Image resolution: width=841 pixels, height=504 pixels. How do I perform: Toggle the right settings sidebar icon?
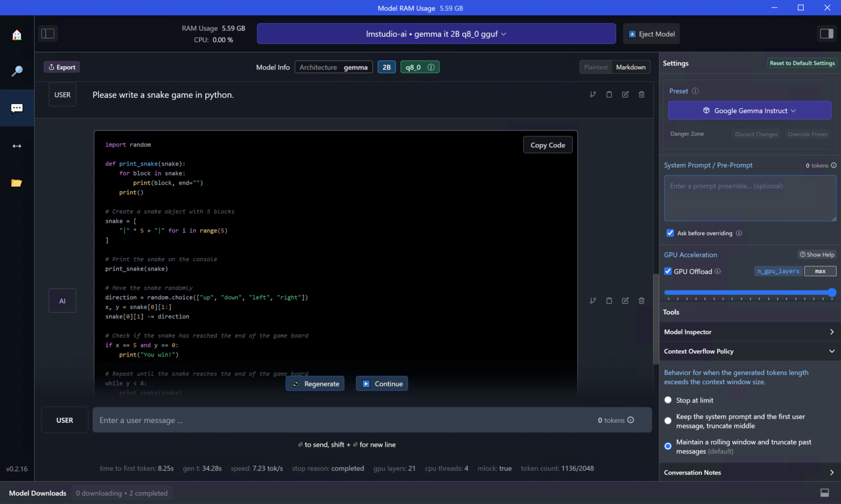826,34
